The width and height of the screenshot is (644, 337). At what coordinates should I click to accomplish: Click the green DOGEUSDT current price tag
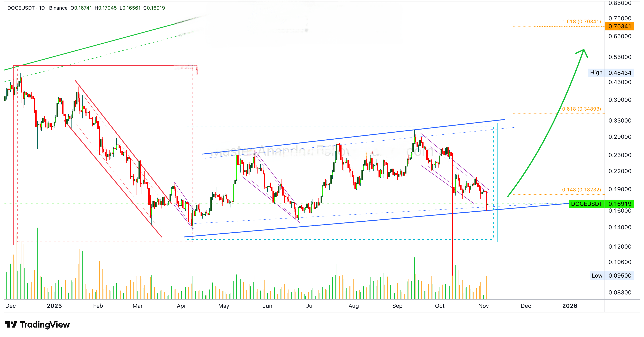[x=586, y=204]
